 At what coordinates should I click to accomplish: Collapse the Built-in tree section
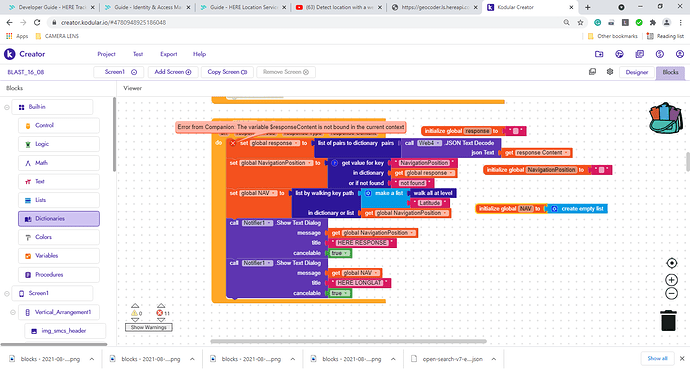pyautogui.click(x=7, y=107)
